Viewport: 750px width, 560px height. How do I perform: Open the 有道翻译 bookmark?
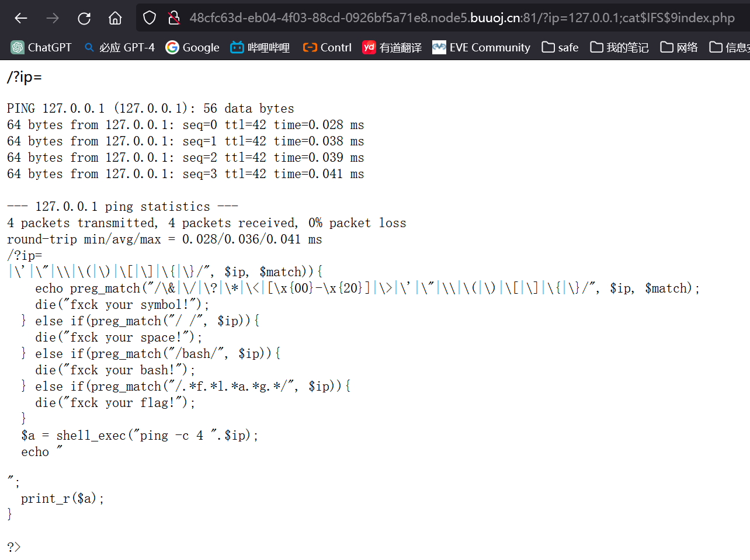pos(392,47)
